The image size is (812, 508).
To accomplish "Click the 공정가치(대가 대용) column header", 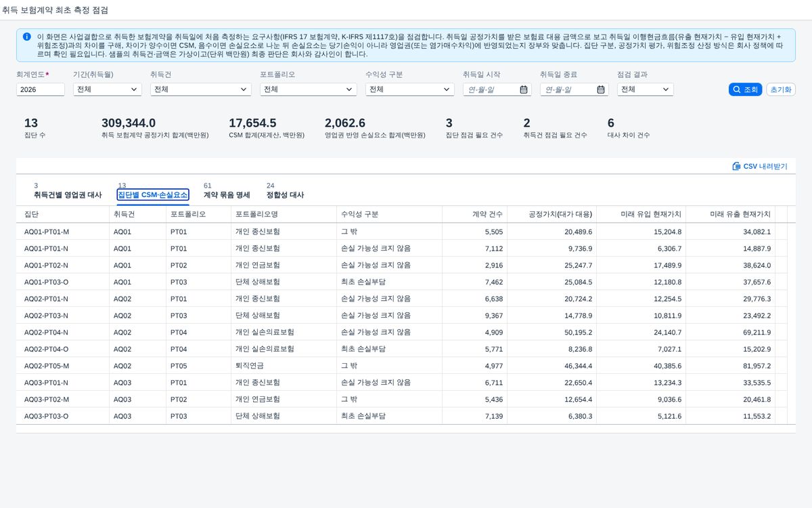I will (551, 214).
